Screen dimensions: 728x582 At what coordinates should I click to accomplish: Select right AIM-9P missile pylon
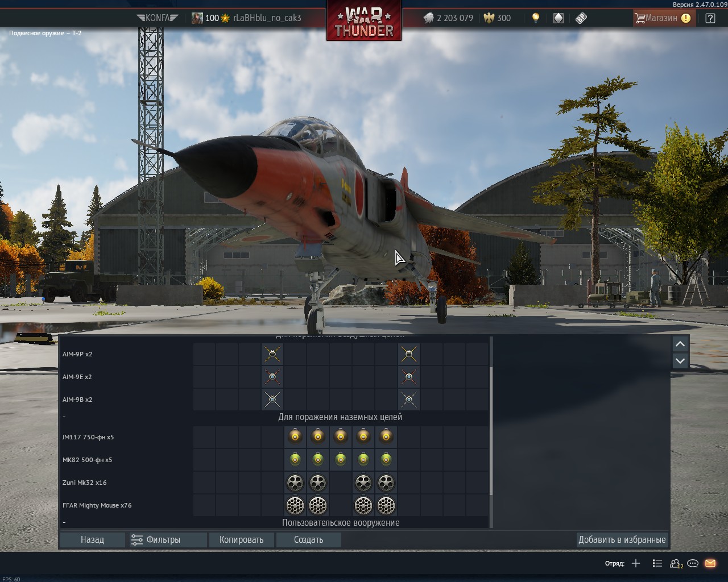pyautogui.click(x=409, y=354)
